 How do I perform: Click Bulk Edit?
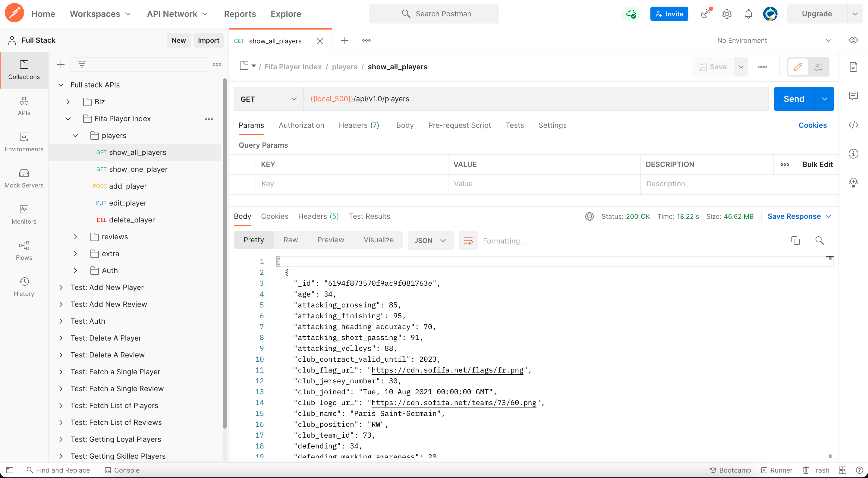pos(817,164)
